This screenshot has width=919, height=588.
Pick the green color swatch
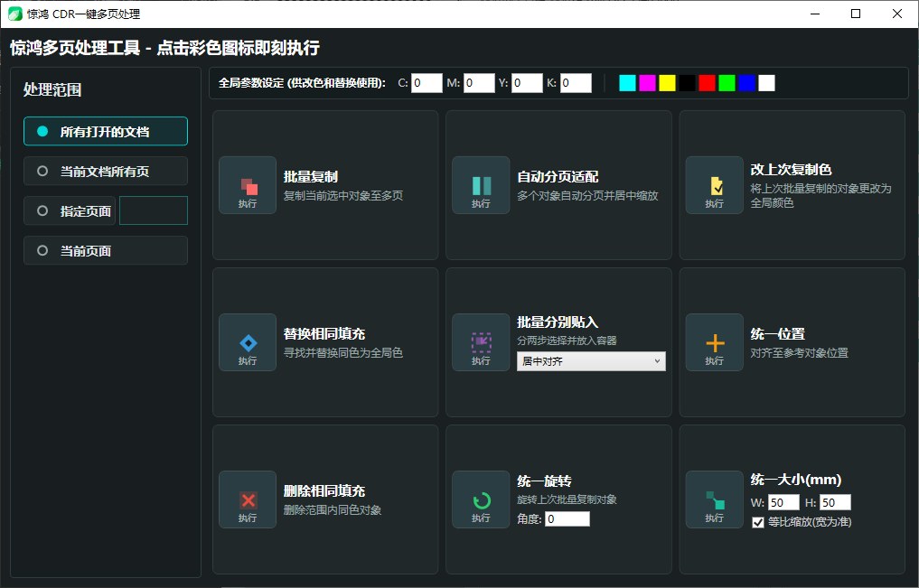click(727, 83)
